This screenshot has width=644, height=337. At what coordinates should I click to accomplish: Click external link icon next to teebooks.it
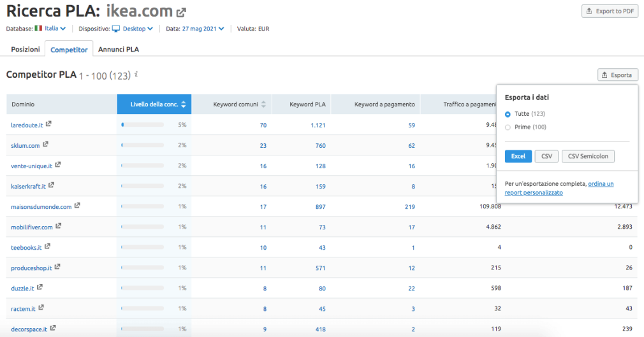pos(47,247)
